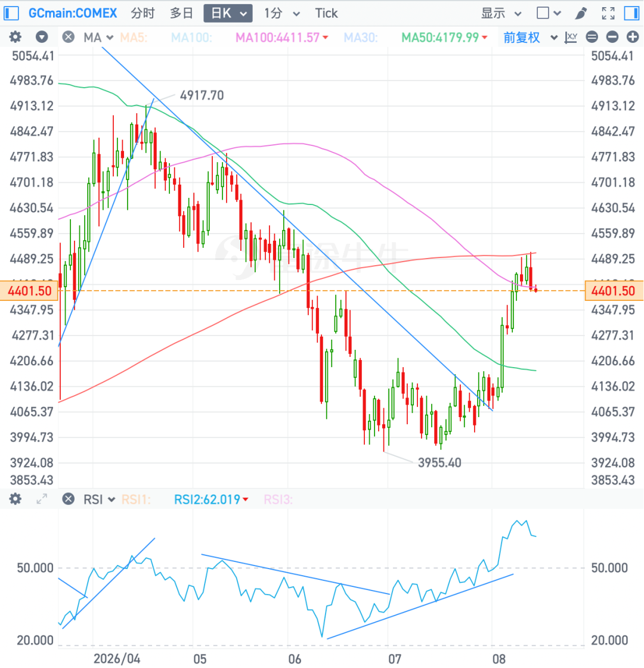Click the 06 date axis label
Screen dimensions: 644x668
pos(295,658)
